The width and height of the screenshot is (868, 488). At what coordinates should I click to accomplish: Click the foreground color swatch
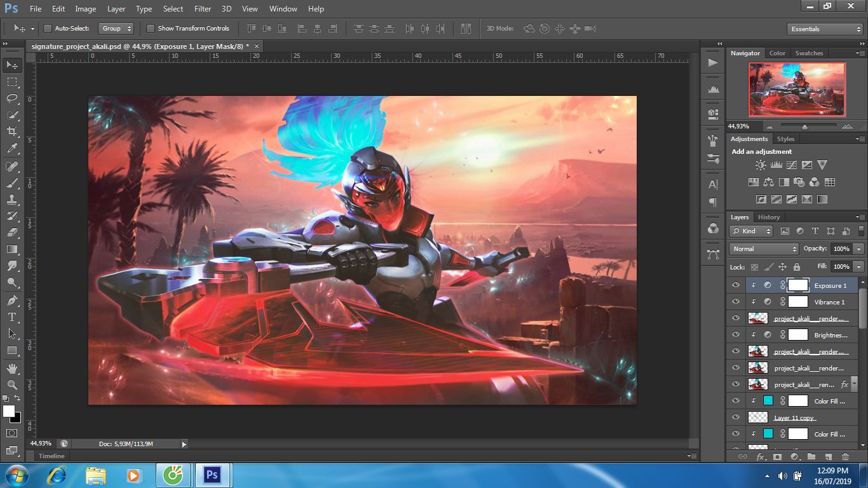pyautogui.click(x=9, y=412)
